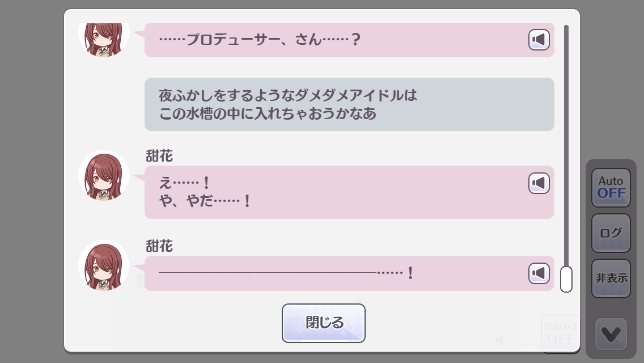644x363 pixels.
Task: Select the 'え……！や、やだ' dialogue bubble
Action: pos(334,192)
